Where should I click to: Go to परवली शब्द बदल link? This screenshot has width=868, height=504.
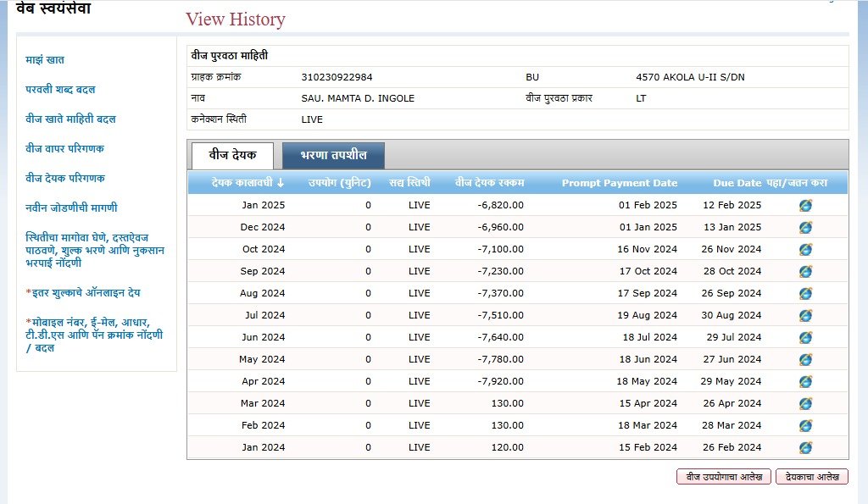pos(60,90)
